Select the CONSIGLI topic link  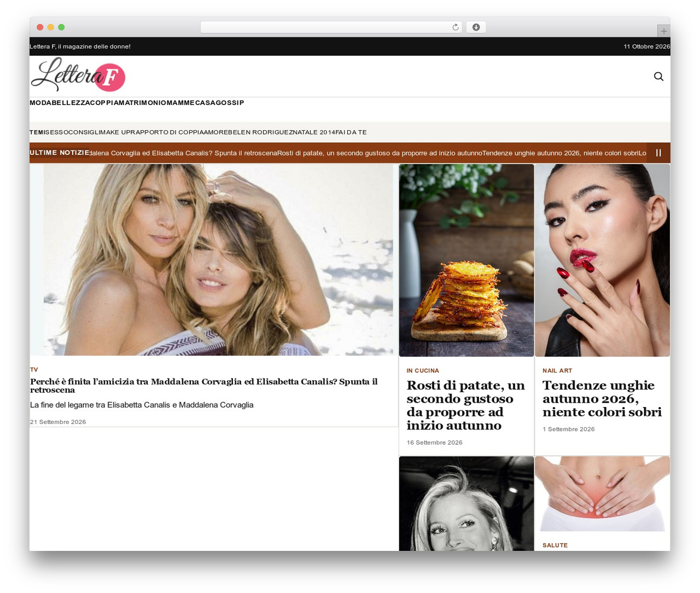pos(84,132)
